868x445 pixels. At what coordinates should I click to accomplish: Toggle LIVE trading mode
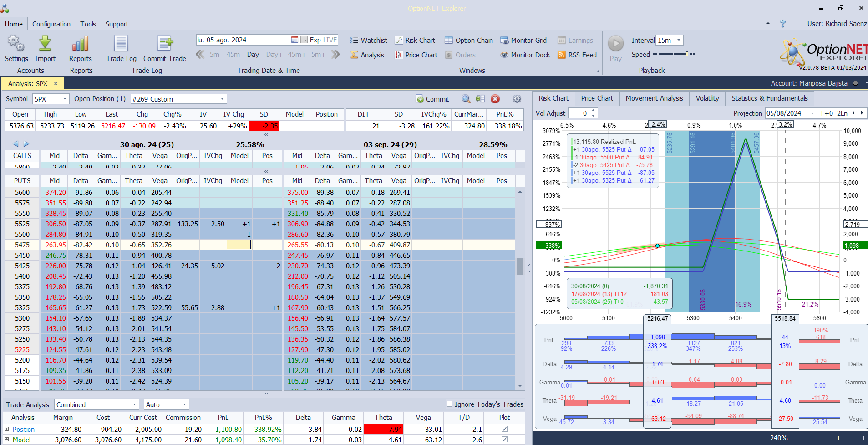click(x=330, y=40)
